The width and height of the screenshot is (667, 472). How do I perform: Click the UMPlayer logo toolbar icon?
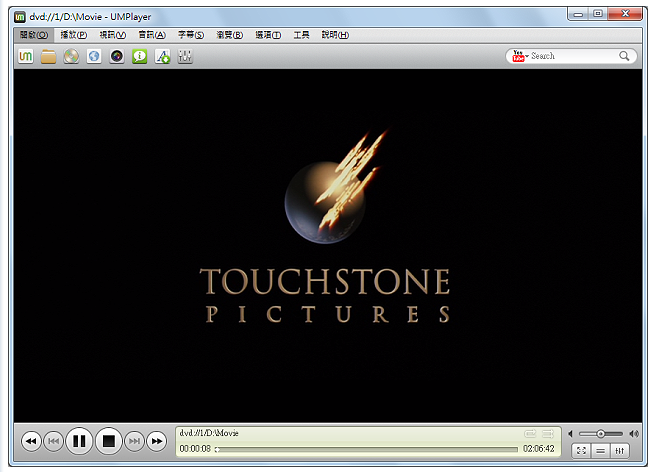click(26, 56)
